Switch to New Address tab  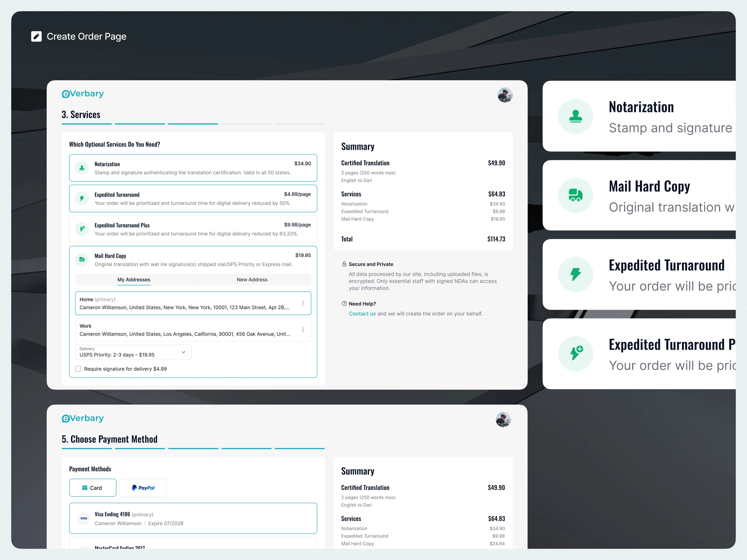click(252, 280)
